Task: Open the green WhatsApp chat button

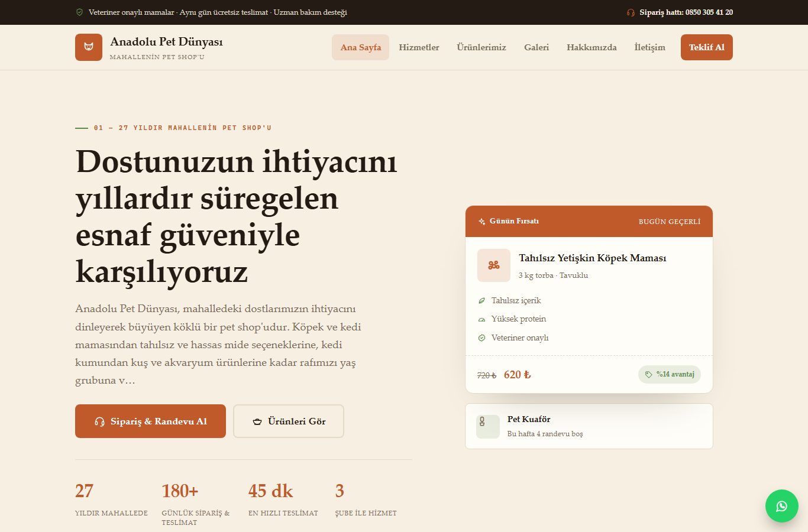Action: 782,506
